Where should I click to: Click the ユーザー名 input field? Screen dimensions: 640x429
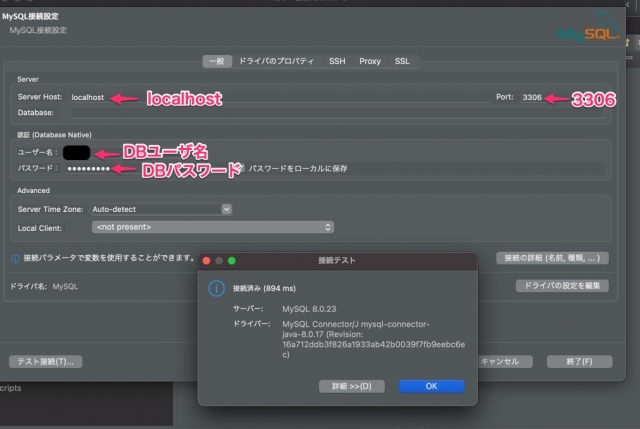[77, 152]
